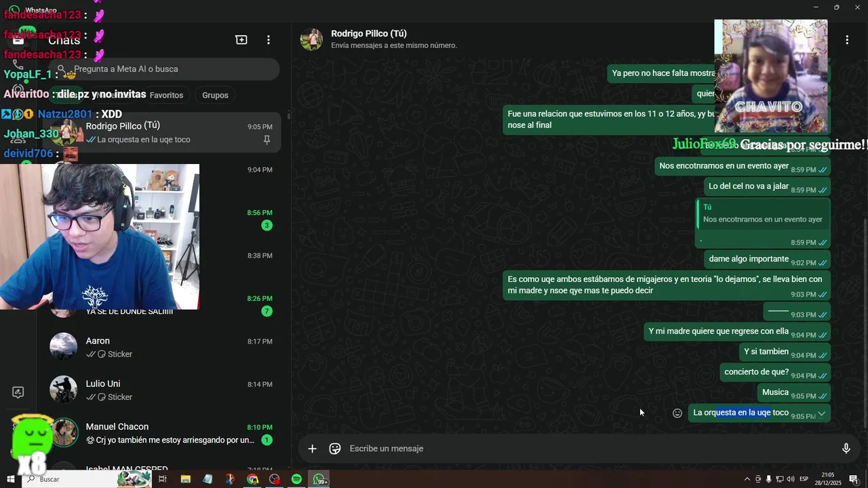Open dropdown arrow on 'La orquesta en la uqe toco' message

pos(821,413)
